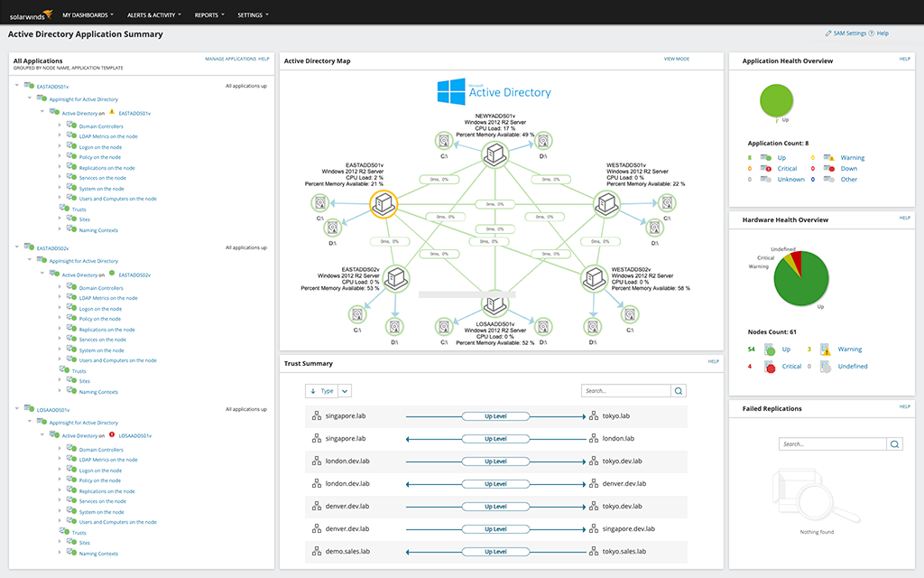The image size is (924, 578).
Task: Collapse the EASTADDS01v node tree
Action: point(17,86)
